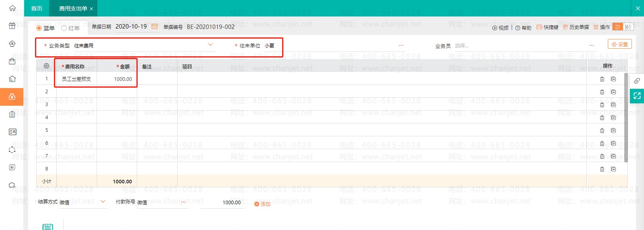This screenshot has width=644, height=230.
Task: Click the 添加 add payment button
Action: pyautogui.click(x=262, y=204)
